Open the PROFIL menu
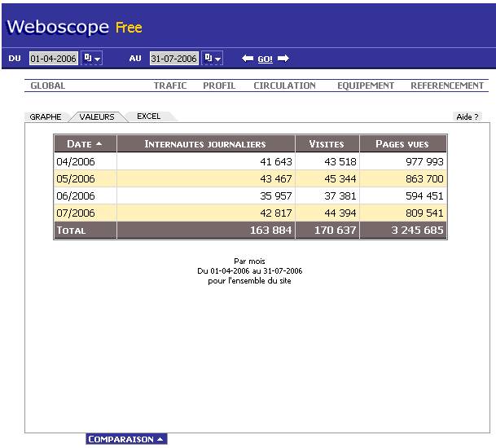The height and width of the screenshot is (448, 496). click(x=219, y=86)
